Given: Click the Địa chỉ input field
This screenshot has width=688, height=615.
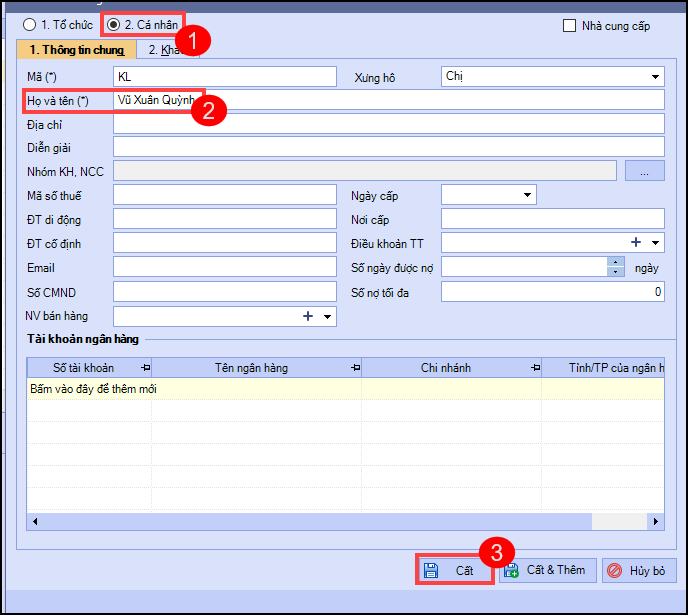Looking at the screenshot, I should pyautogui.click(x=388, y=123).
